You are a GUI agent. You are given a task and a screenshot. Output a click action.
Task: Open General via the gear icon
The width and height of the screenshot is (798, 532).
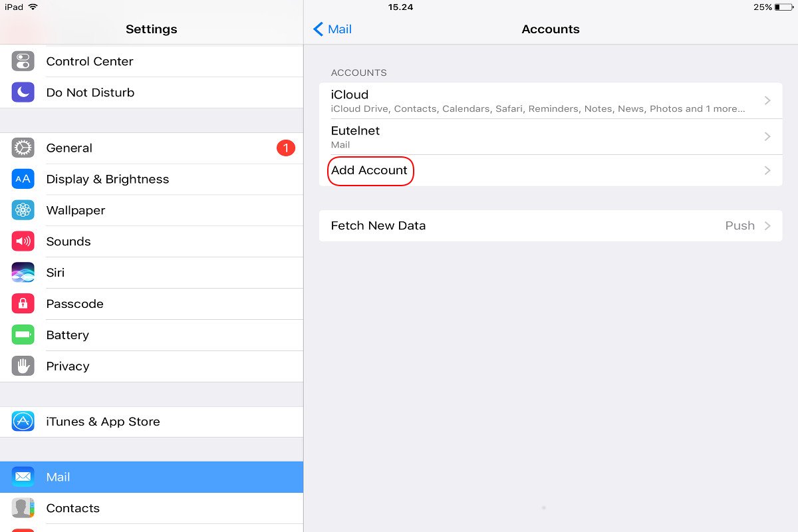(x=23, y=148)
